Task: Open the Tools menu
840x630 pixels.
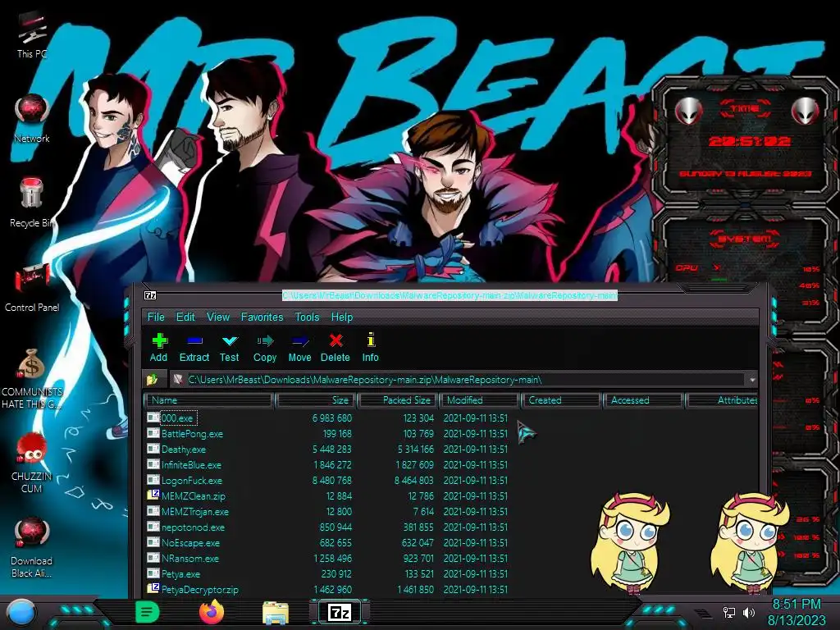Action: pyautogui.click(x=307, y=317)
